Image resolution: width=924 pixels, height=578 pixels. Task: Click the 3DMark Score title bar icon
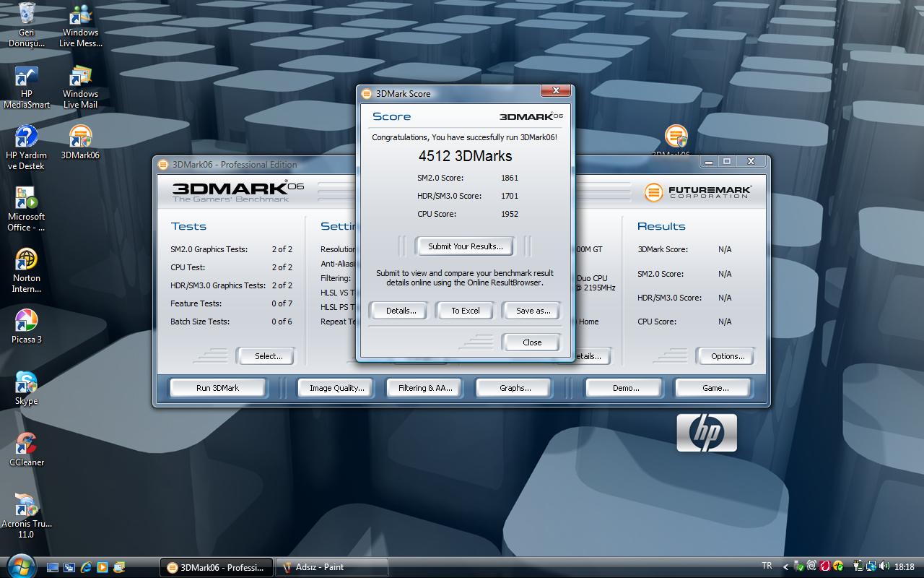coord(367,94)
